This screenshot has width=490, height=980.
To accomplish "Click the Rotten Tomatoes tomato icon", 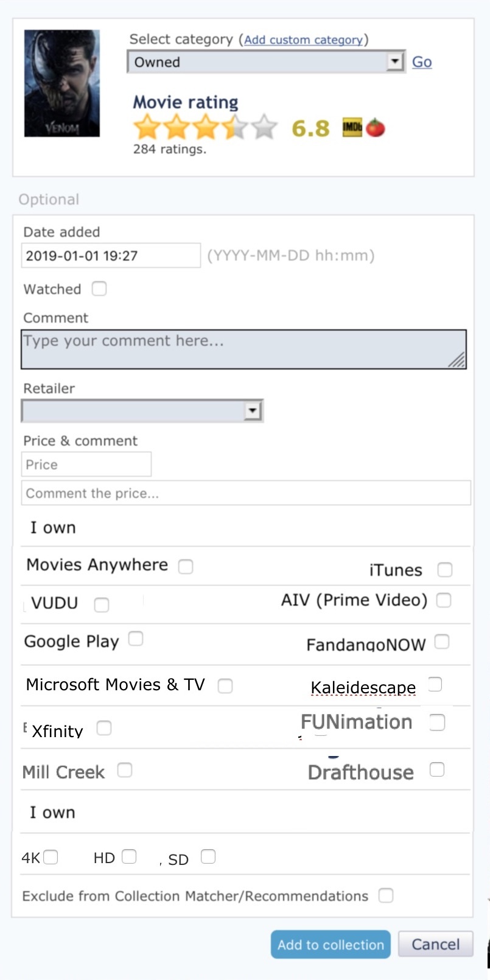I will tap(376, 128).
